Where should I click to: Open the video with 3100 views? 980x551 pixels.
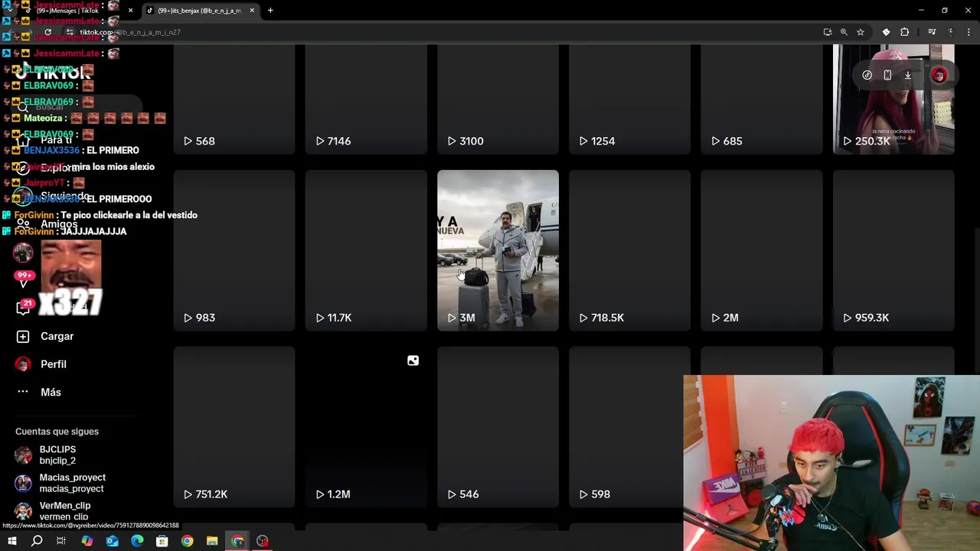pyautogui.click(x=498, y=99)
